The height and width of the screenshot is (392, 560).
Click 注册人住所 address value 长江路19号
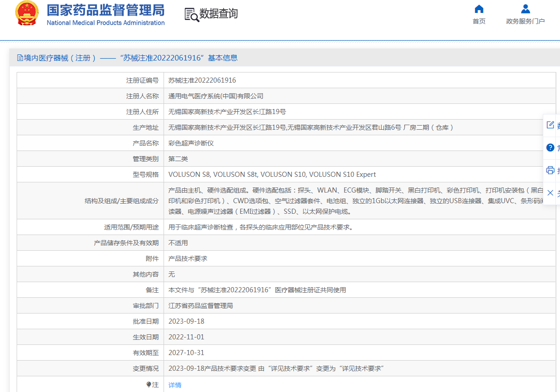pyautogui.click(x=227, y=112)
